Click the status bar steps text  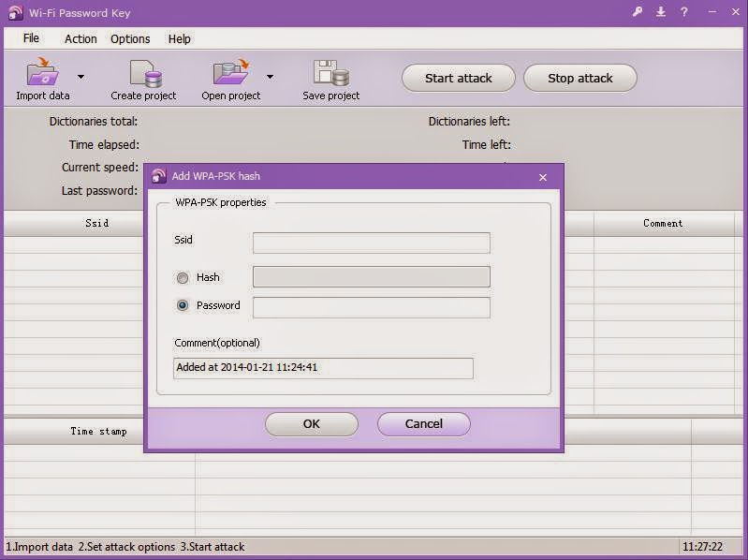click(125, 547)
